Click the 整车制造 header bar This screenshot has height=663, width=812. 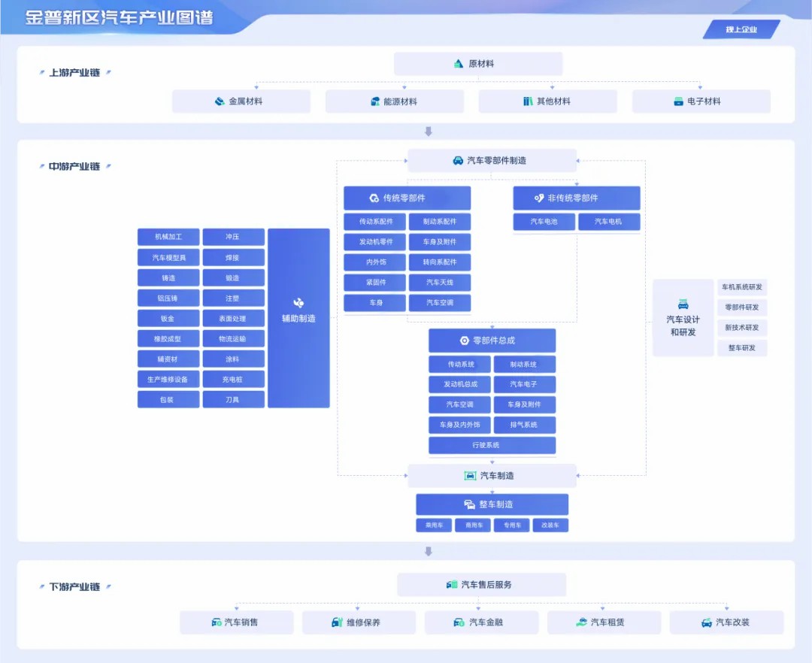pos(492,504)
